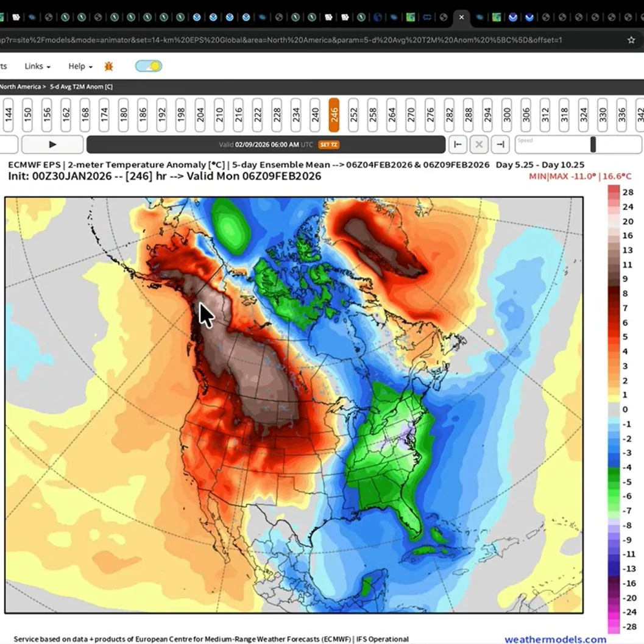Image resolution: width=644 pixels, height=644 pixels.
Task: Jump to last frame button
Action: (x=500, y=144)
